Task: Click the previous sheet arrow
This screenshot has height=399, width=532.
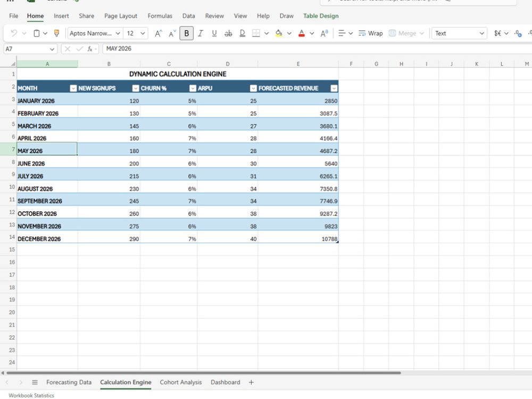Action: [7, 383]
